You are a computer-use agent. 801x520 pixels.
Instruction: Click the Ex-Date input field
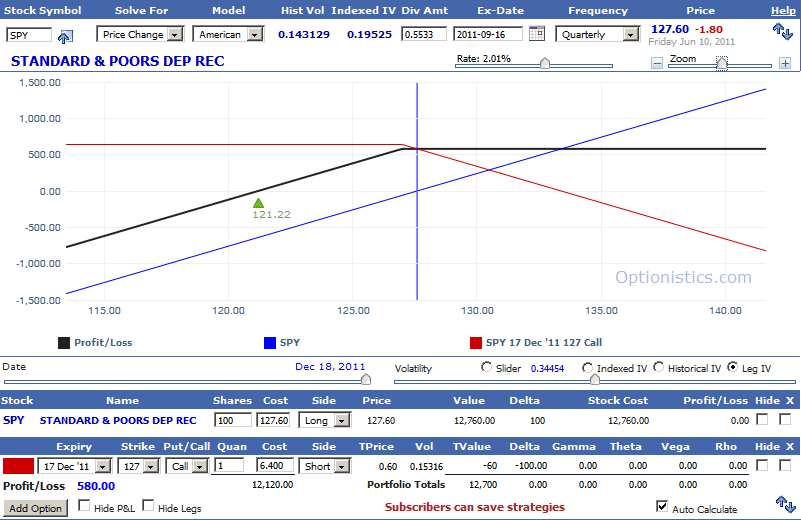488,34
